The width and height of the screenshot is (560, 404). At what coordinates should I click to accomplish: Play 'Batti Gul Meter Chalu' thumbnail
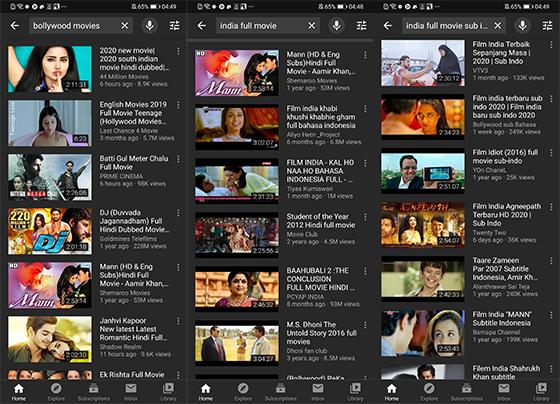[x=50, y=177]
